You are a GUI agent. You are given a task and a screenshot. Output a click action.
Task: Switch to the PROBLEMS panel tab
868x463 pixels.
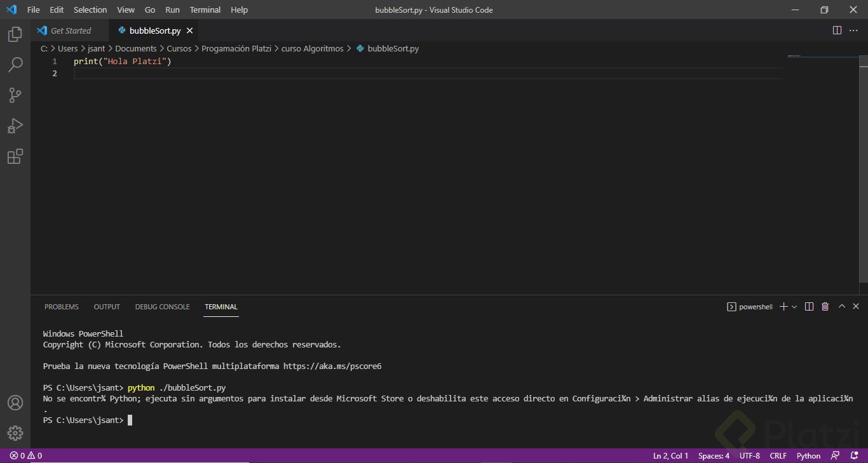pos(62,307)
